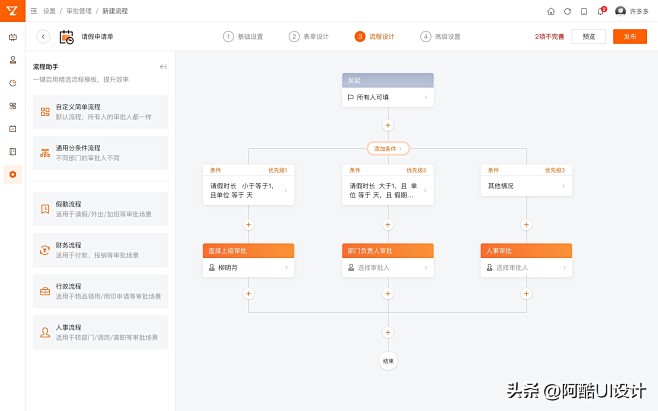Choose the 通用分条件流程 template
Screen dimensions: 658x411
pos(100,153)
